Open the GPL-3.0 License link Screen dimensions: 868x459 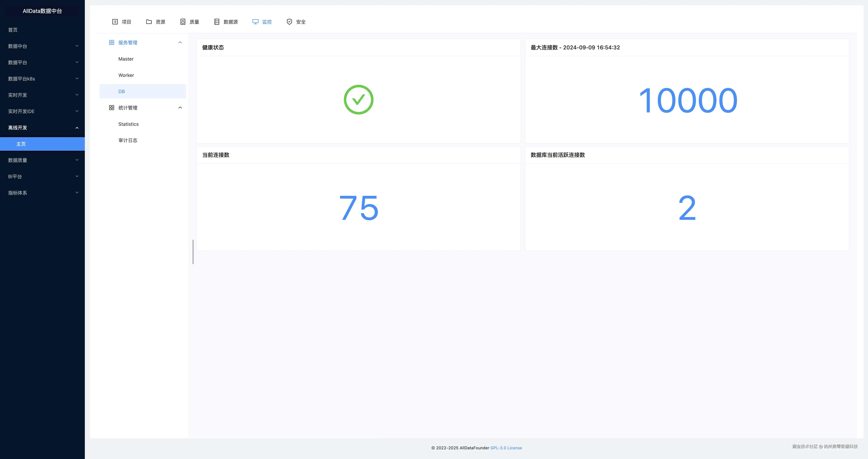tap(506, 448)
